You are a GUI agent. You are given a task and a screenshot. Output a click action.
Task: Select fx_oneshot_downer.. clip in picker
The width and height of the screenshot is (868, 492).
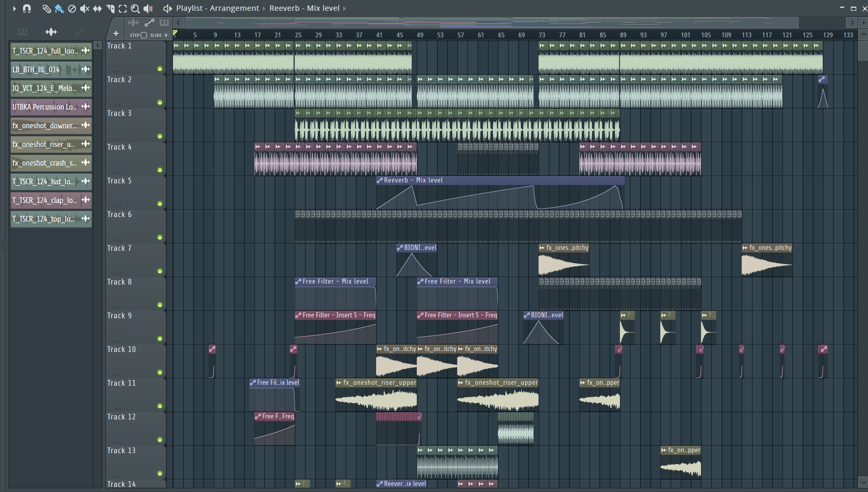(x=51, y=126)
